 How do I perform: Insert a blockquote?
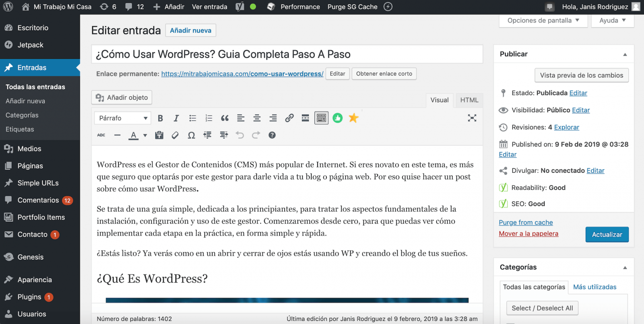225,118
